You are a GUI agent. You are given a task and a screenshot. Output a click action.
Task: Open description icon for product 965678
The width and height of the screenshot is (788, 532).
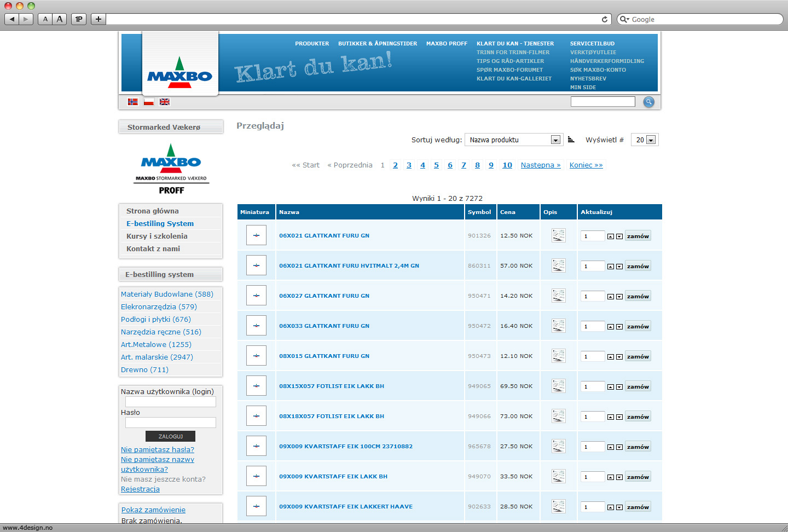click(x=558, y=446)
